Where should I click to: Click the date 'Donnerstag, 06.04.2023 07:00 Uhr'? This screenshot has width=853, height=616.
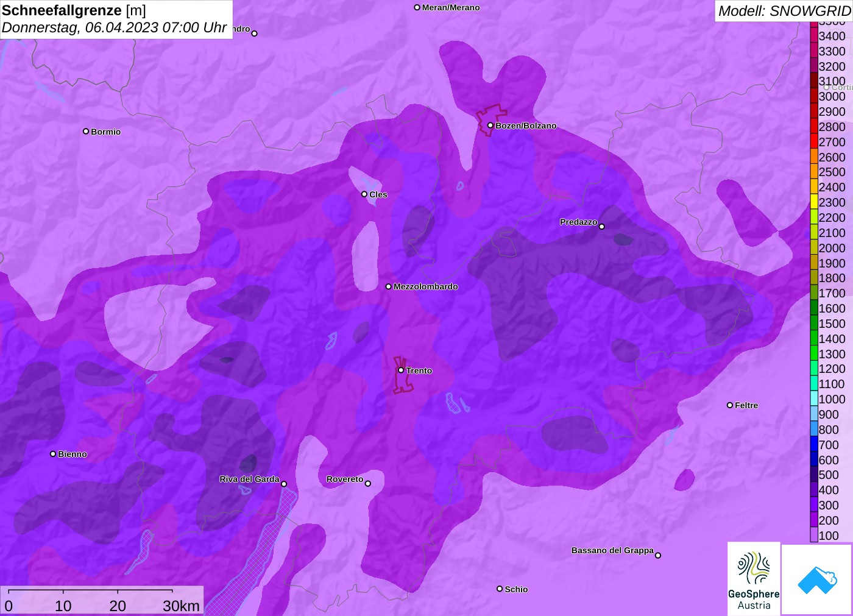[115, 27]
